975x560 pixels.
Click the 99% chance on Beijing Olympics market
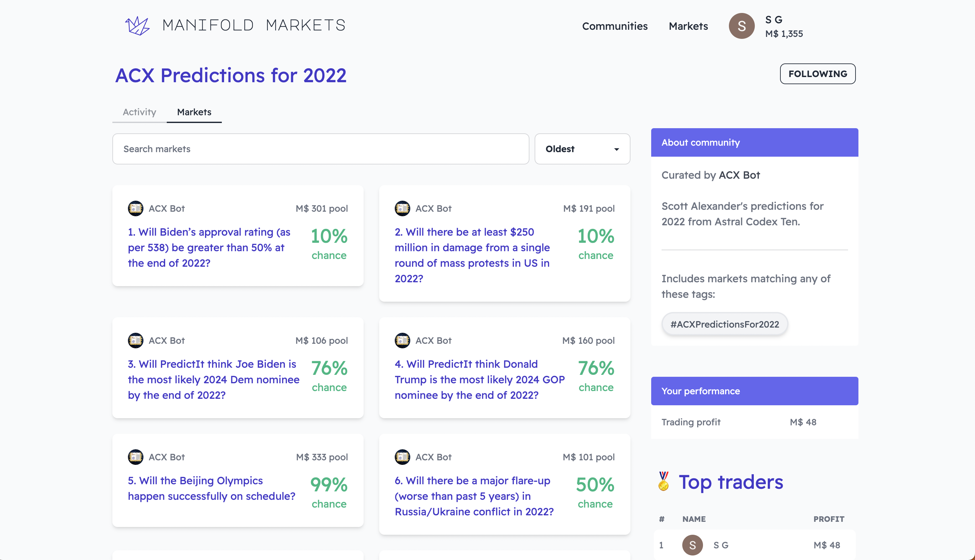(x=329, y=485)
